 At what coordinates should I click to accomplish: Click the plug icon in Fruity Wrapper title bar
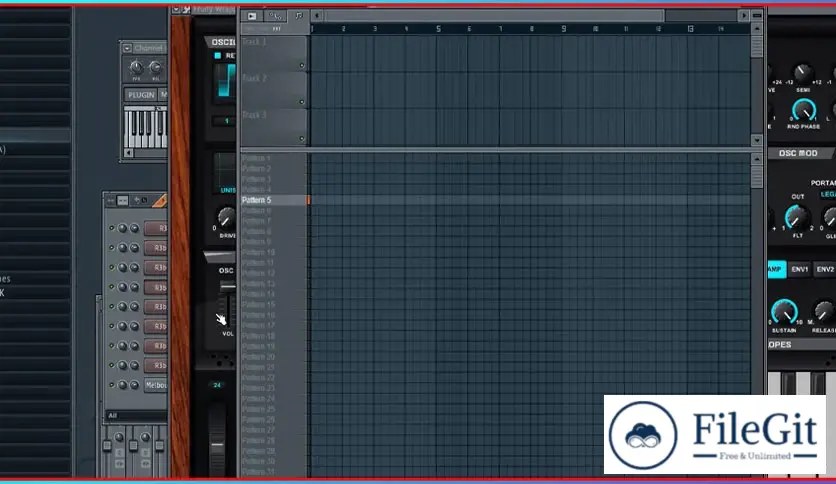pyautogui.click(x=186, y=9)
